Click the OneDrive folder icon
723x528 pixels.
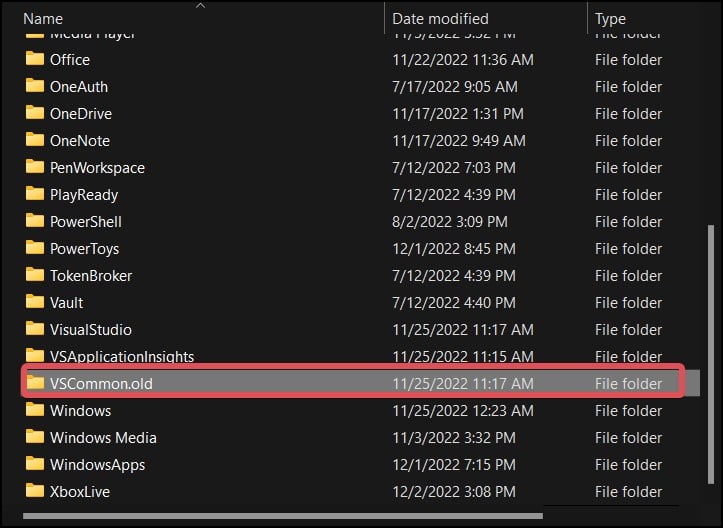coord(35,113)
